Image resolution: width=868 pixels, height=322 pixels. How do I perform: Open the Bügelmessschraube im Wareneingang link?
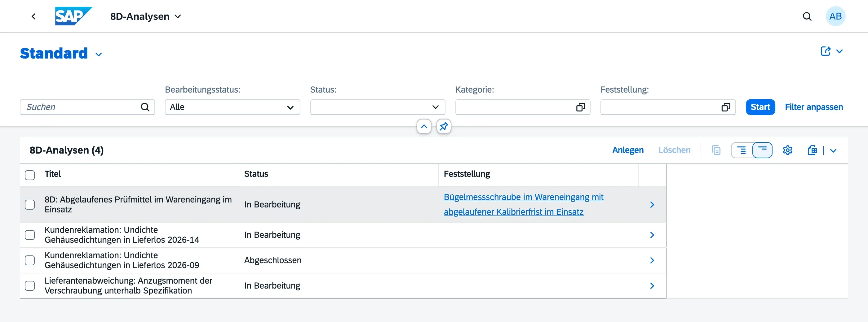coord(524,204)
